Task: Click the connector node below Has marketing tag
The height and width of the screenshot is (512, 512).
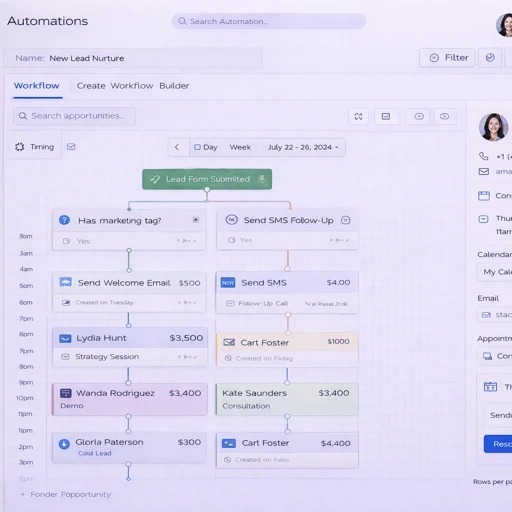Action: pyautogui.click(x=129, y=250)
